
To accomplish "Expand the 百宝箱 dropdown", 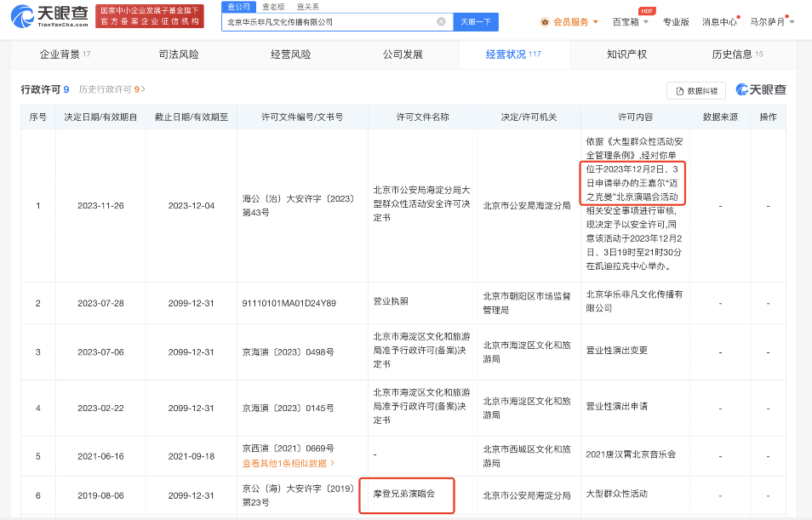I will [x=630, y=22].
